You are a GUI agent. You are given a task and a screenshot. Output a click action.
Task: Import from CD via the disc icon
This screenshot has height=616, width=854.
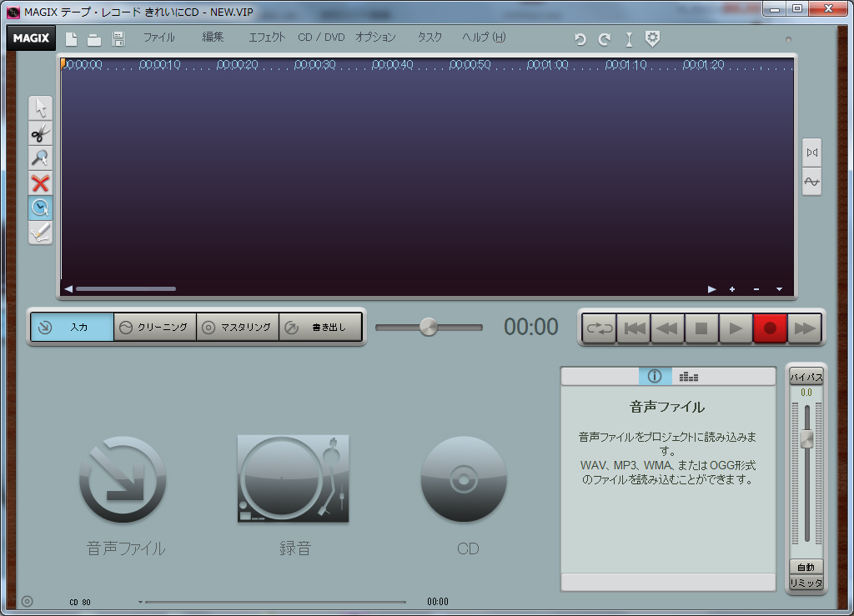[x=464, y=479]
